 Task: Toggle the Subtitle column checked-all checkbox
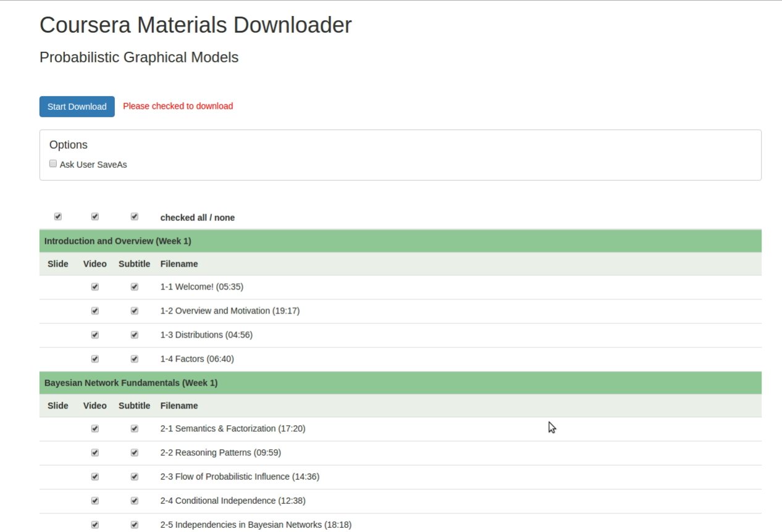pyautogui.click(x=134, y=216)
